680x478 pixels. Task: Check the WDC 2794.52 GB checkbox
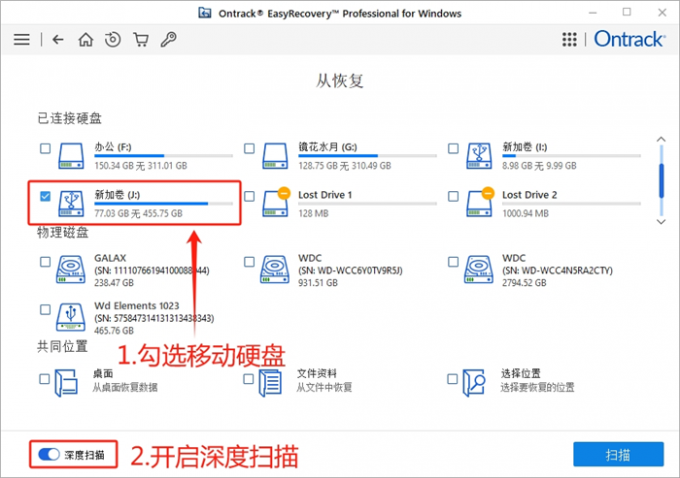pos(453,262)
